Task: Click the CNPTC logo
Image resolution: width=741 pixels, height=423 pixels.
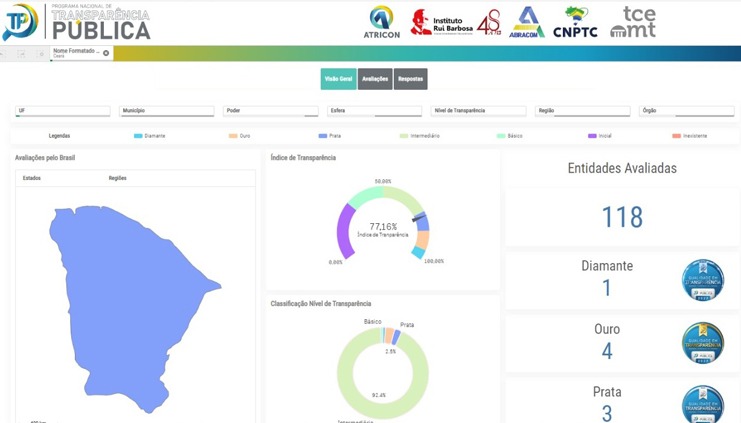Action: pyautogui.click(x=575, y=22)
